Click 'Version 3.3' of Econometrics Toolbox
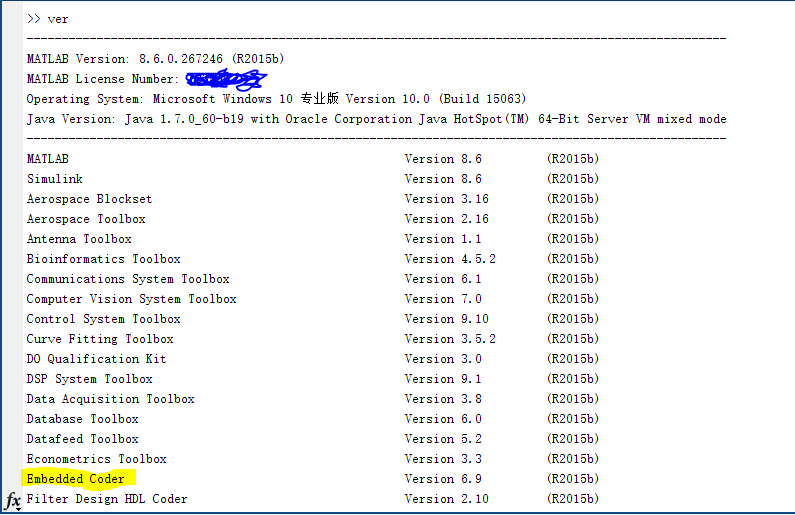Image resolution: width=795 pixels, height=515 pixels. point(443,459)
